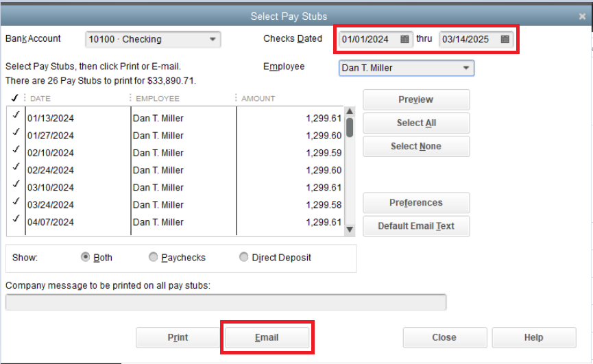593x364 pixels.
Task: Click the Email button
Action: [x=267, y=337]
